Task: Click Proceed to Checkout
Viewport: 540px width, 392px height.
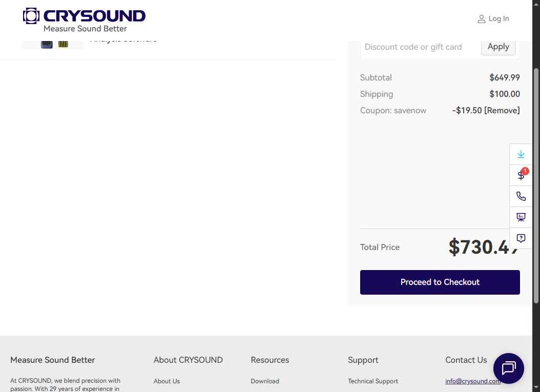Action: [x=440, y=282]
